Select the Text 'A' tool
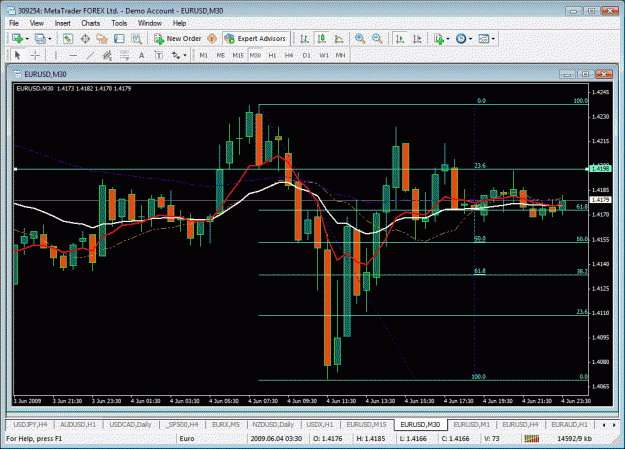This screenshot has width=625, height=449. coord(142,55)
